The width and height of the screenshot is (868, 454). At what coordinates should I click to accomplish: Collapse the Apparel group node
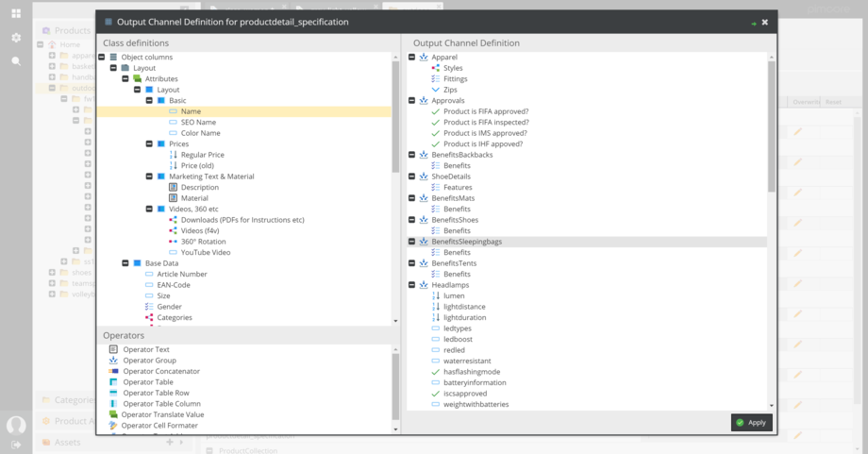pyautogui.click(x=412, y=58)
